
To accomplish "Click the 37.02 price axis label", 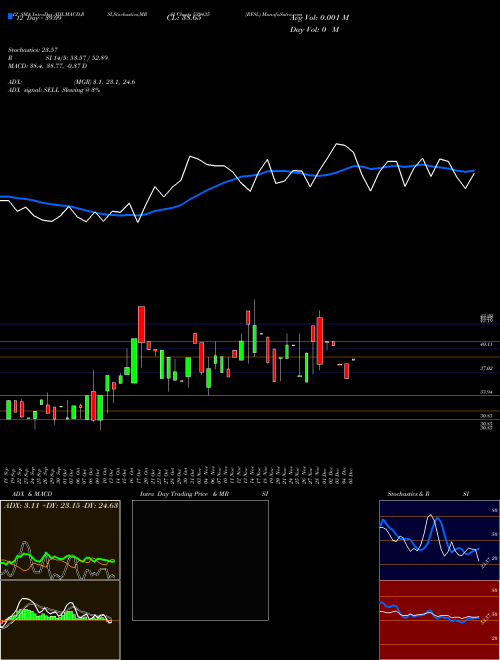I will point(486,368).
